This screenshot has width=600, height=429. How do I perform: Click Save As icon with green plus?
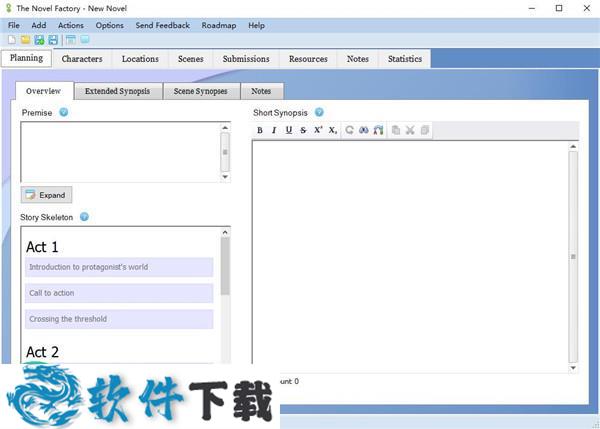click(39, 40)
